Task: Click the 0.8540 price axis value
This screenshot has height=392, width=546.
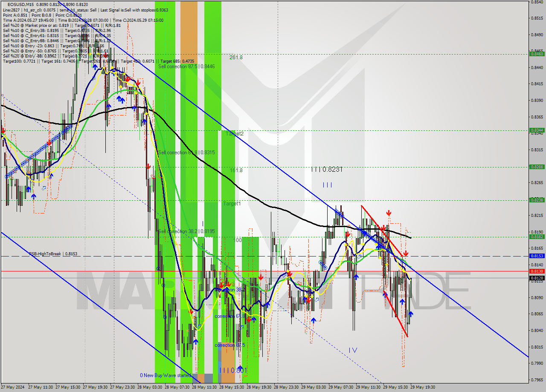Action: 537,2
